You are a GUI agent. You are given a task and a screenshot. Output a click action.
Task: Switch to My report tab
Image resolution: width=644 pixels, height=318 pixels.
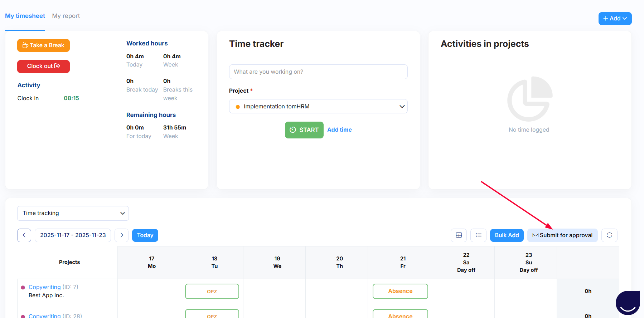(x=66, y=16)
